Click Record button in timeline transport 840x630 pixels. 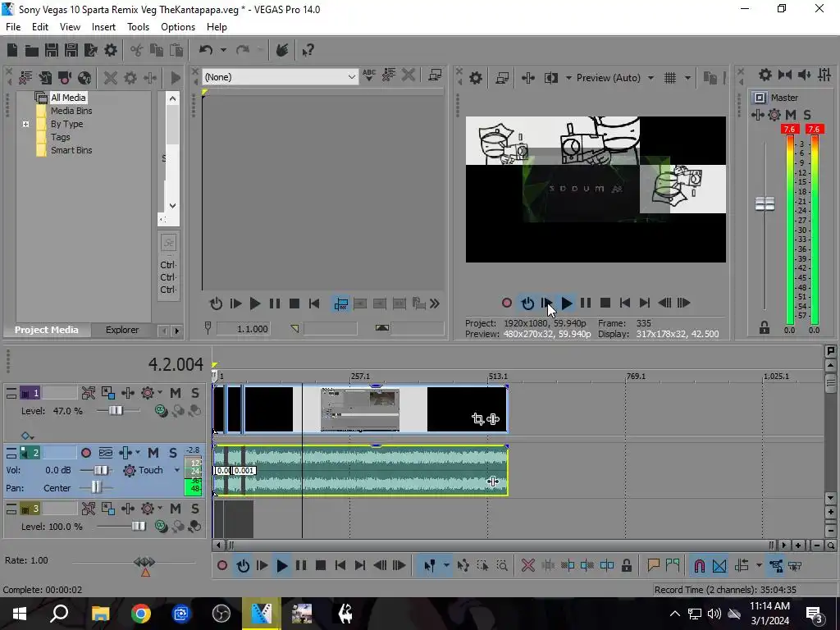(222, 566)
